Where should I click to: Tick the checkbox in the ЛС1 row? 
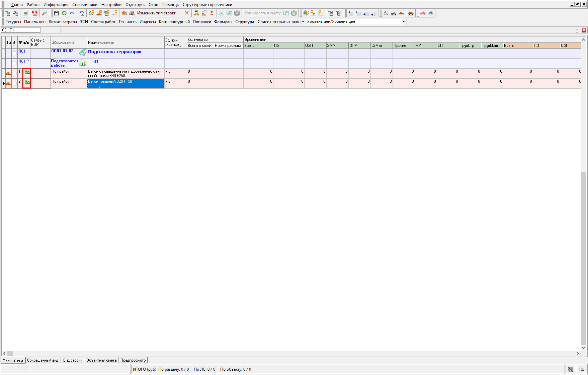14,53
